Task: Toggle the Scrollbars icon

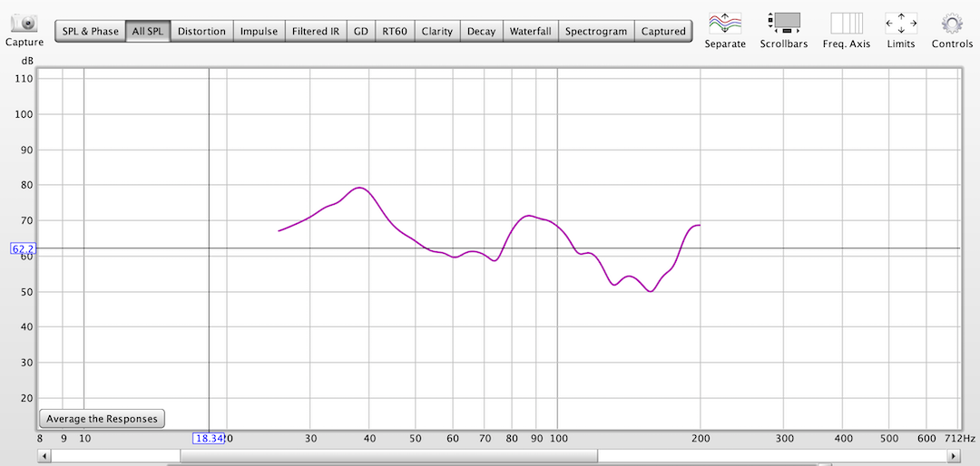Action: click(x=783, y=23)
